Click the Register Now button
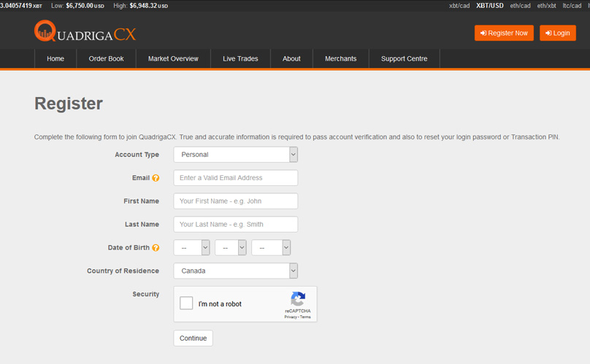590x364 pixels. [x=505, y=33]
